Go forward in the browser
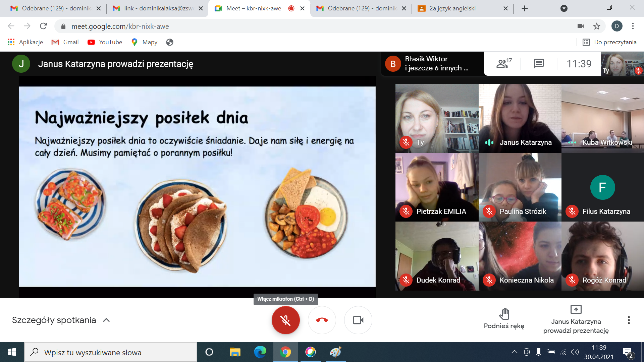 tap(27, 26)
